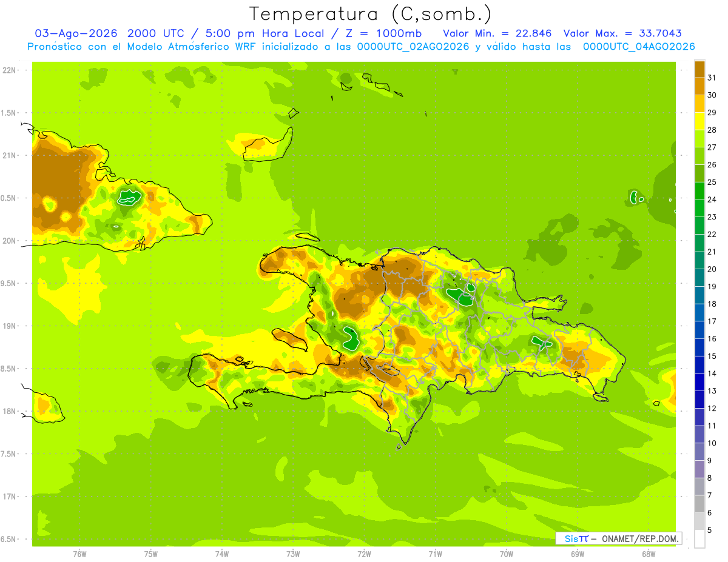This screenshot has width=728, height=562.
Task: Click the "22N" latitude label
Action: click(8, 70)
